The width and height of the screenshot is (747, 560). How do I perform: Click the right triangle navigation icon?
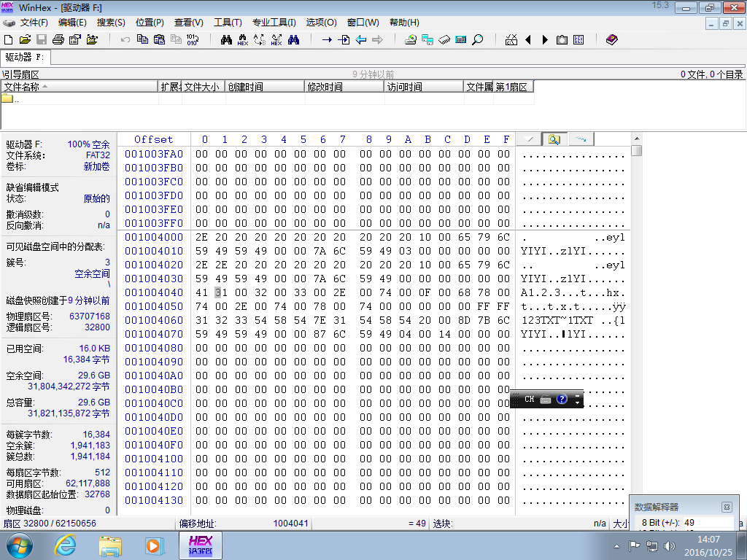pos(545,39)
